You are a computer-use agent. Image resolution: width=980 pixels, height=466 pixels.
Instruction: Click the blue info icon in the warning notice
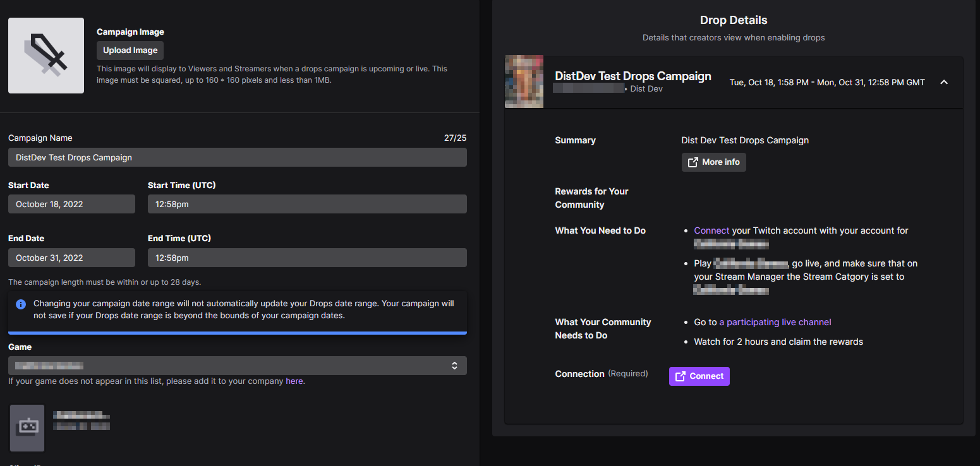pos(21,304)
